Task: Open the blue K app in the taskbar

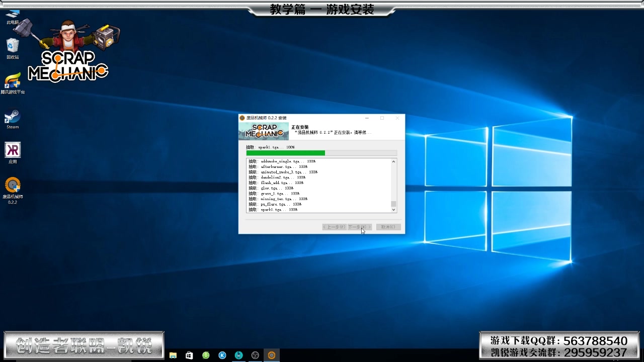Action: 222,355
